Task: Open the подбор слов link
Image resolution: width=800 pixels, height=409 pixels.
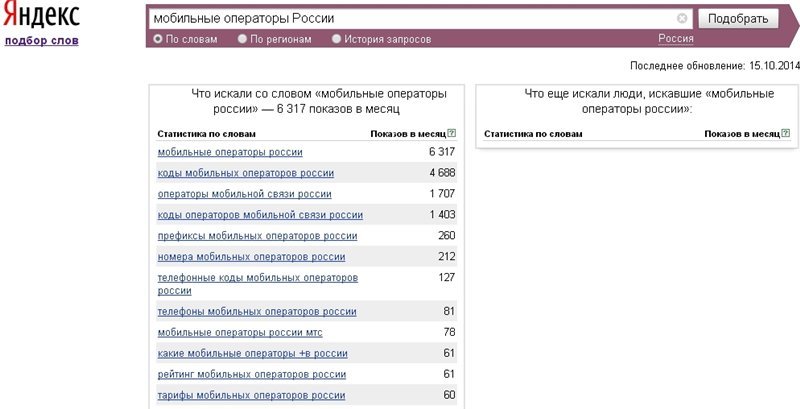Action: [42, 41]
